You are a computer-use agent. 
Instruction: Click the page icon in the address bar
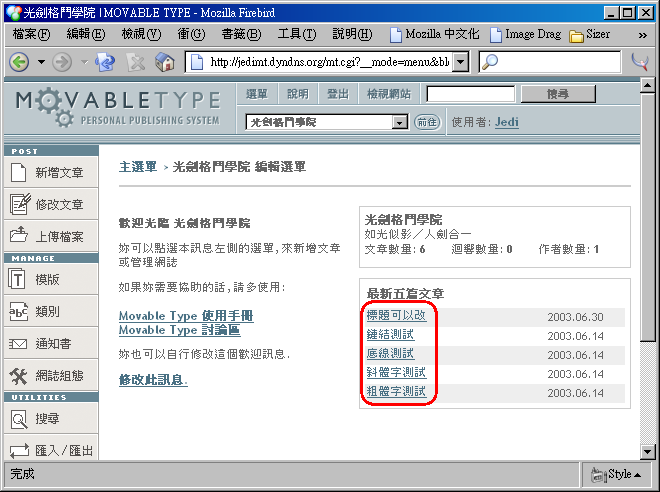(197, 62)
